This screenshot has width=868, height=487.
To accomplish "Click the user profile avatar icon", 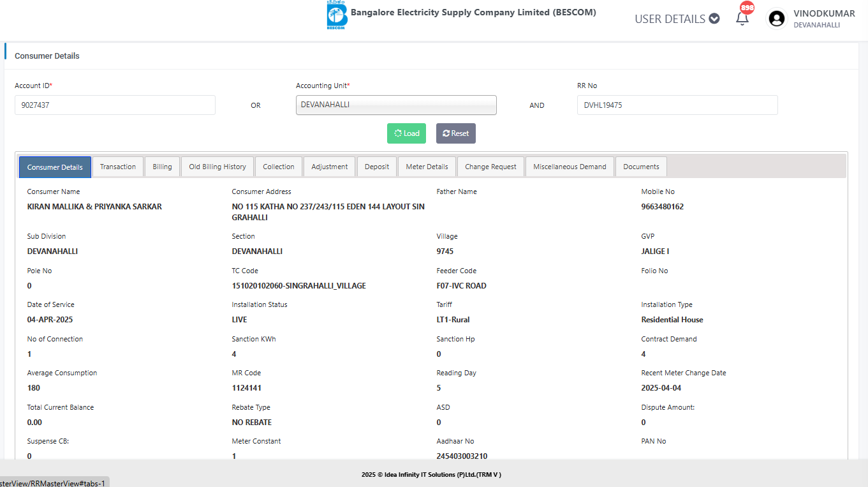I will pyautogui.click(x=776, y=19).
